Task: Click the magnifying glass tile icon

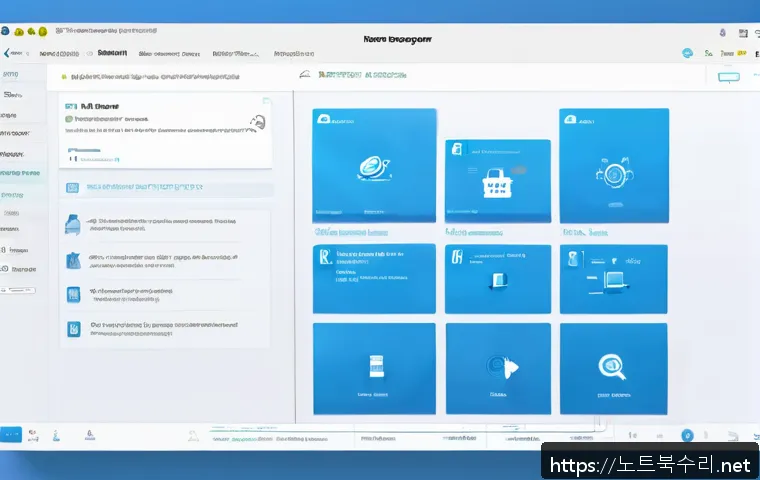Action: click(611, 367)
